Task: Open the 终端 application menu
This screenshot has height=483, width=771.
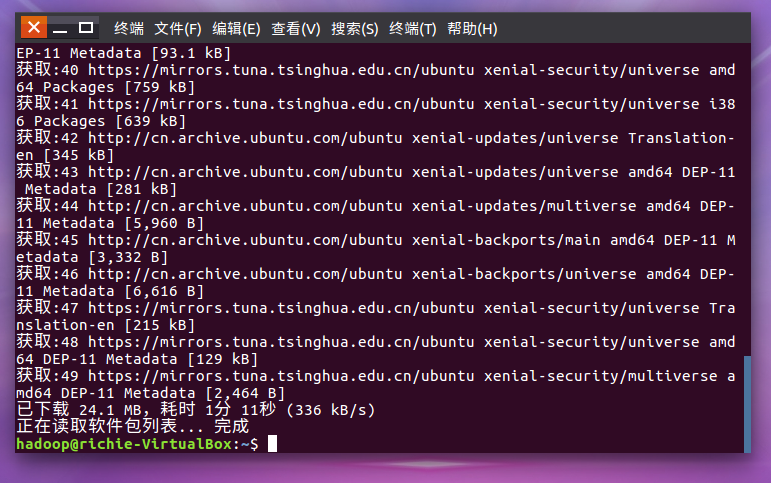Action: click(x=129, y=29)
